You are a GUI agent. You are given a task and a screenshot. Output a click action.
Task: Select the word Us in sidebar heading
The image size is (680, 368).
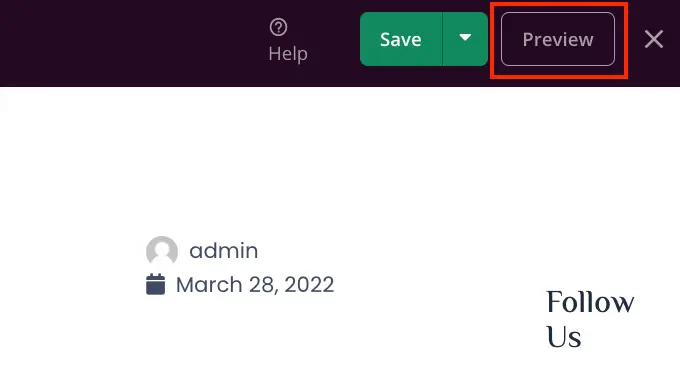tap(564, 337)
